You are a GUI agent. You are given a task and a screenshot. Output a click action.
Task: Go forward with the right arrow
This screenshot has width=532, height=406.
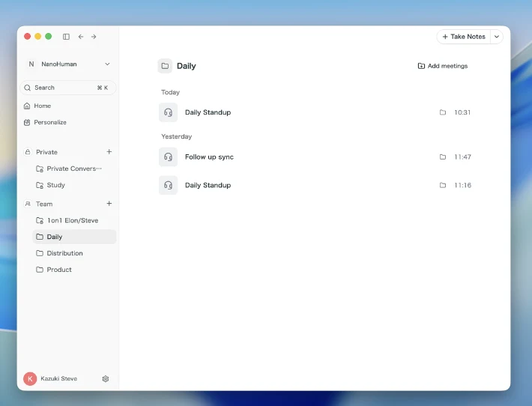click(x=94, y=37)
